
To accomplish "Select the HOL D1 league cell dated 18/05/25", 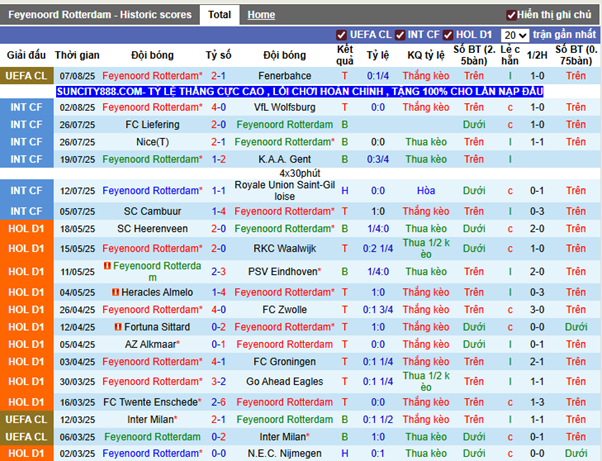I will 26,228.
